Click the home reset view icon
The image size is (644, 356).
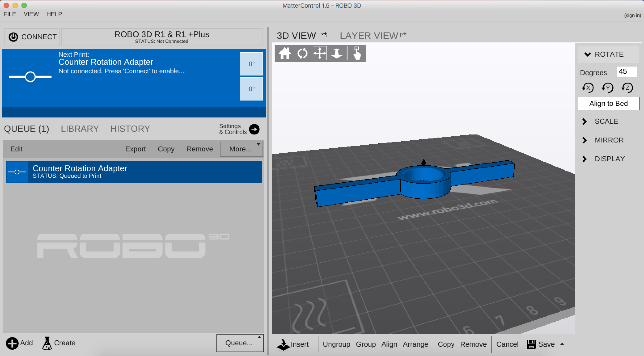284,53
